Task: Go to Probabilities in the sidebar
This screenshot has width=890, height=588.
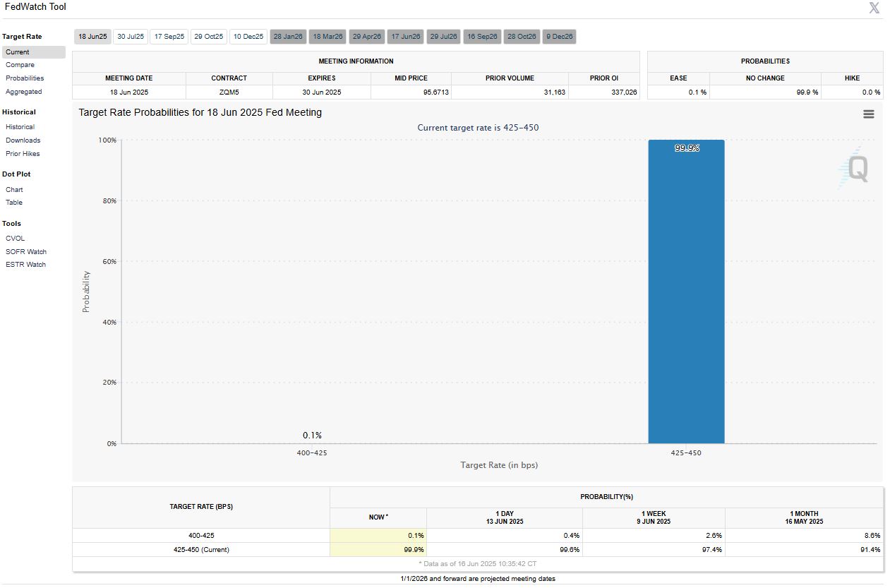Action: point(25,78)
